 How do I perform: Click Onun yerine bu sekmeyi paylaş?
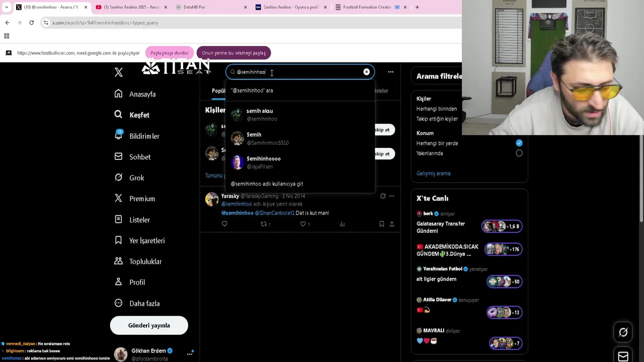233,53
